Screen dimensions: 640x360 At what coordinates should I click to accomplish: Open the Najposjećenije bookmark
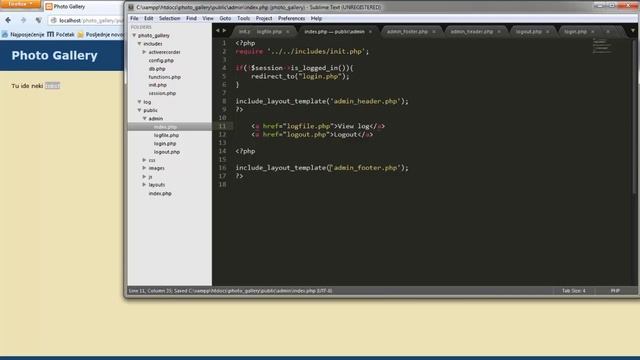pos(23,35)
